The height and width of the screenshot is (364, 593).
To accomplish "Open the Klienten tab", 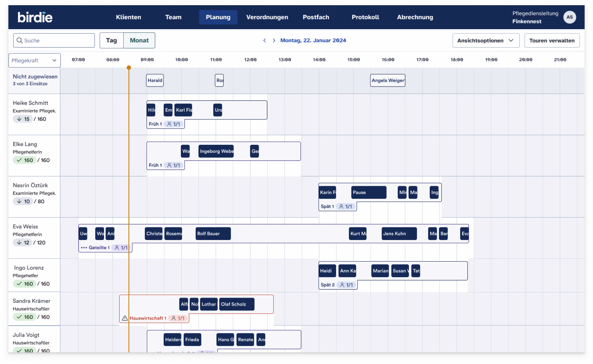I will coord(128,17).
